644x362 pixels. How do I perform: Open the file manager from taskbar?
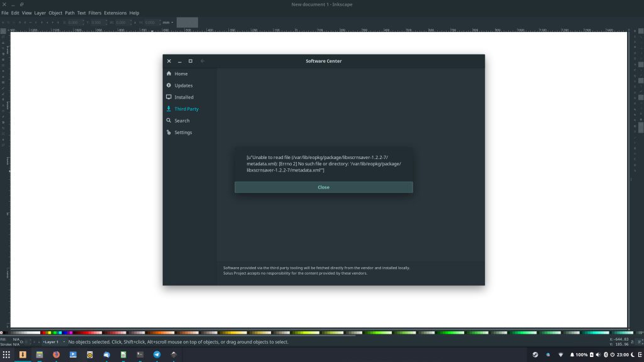[40, 354]
